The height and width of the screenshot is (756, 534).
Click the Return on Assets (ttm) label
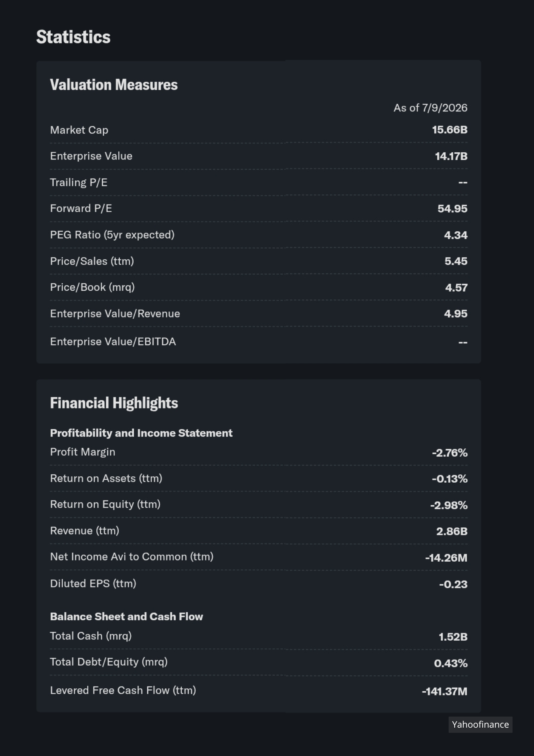pos(106,479)
